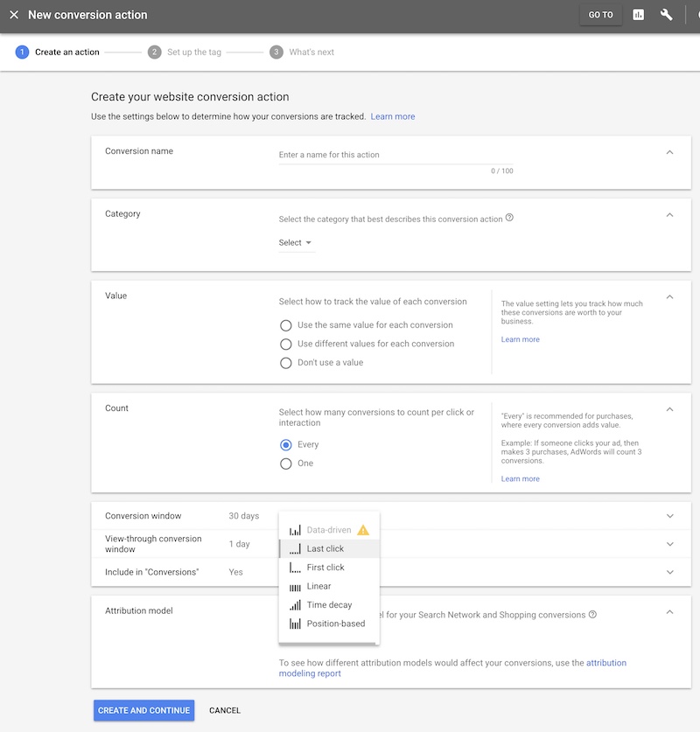The height and width of the screenshot is (732, 700).
Task: Select 'Don't use a value' option
Action: [x=286, y=363]
